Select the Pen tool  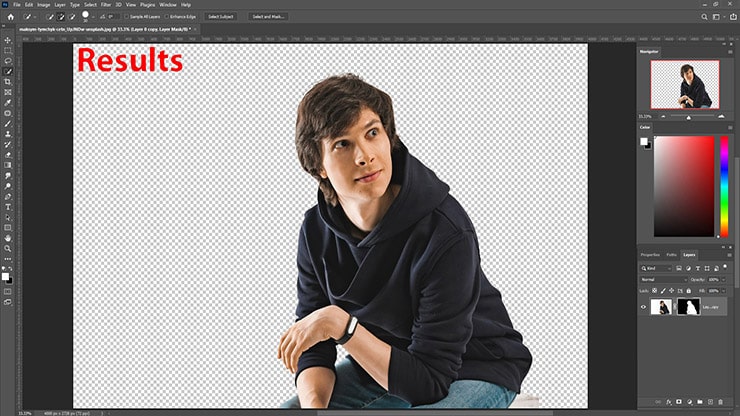(8, 196)
